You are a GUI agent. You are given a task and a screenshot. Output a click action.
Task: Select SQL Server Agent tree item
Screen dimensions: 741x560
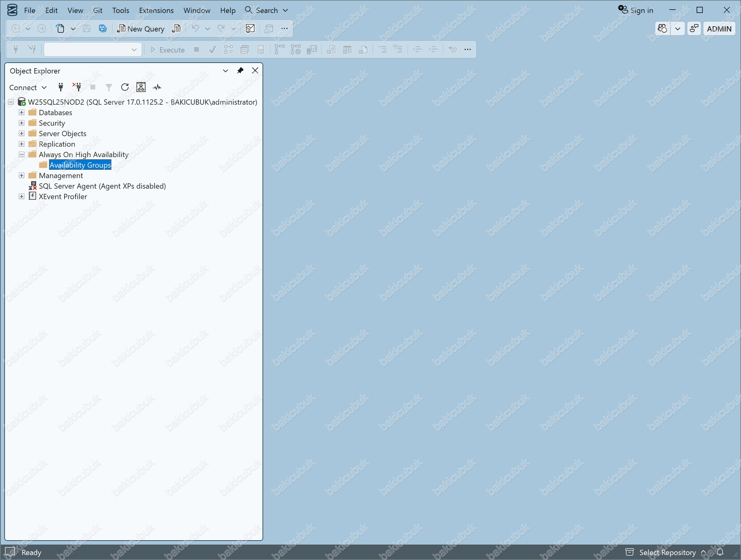pos(102,186)
